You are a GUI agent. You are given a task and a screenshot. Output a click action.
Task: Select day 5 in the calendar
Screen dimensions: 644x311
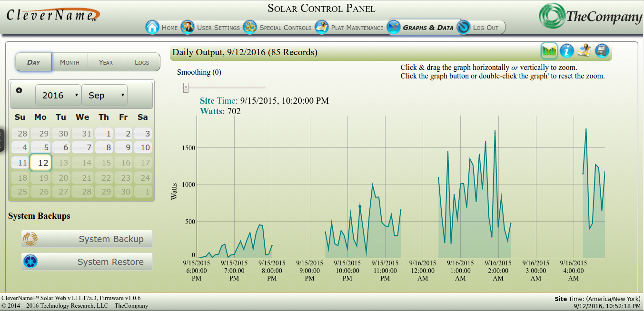(41, 147)
